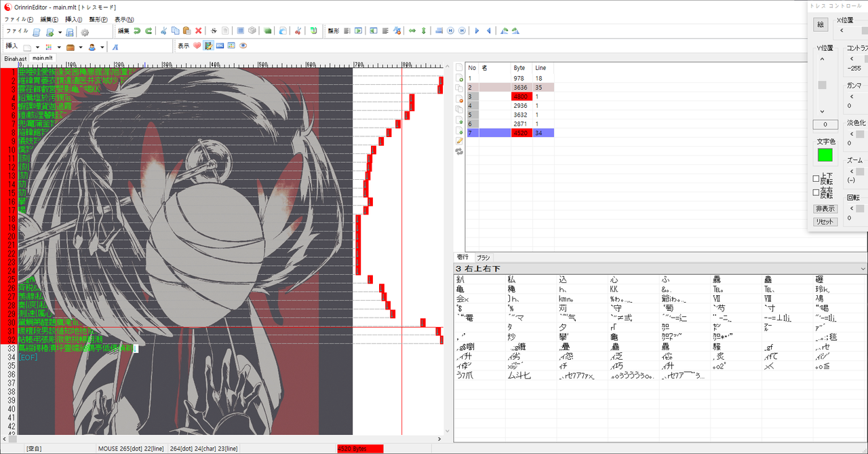Click the red X delete icon
The width and height of the screenshot is (868, 454).
[x=198, y=31]
